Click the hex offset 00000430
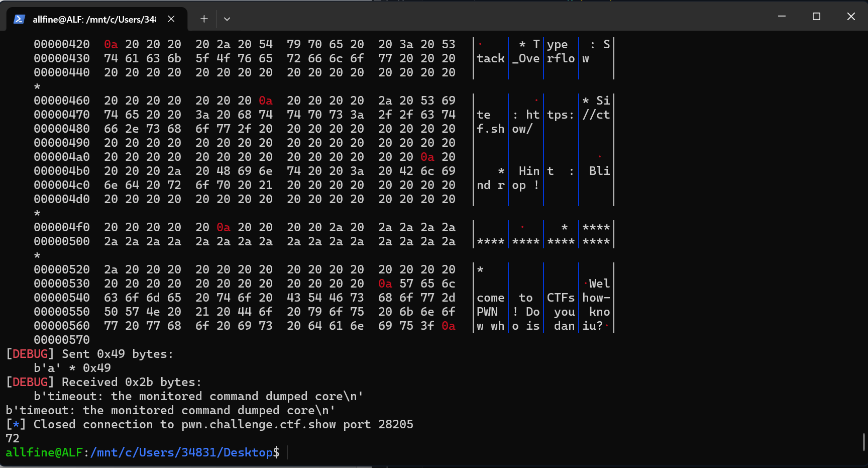 click(x=62, y=58)
